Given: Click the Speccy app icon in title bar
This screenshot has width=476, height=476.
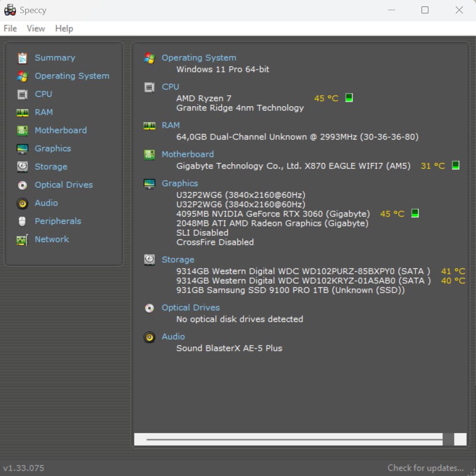Looking at the screenshot, I should [x=10, y=10].
